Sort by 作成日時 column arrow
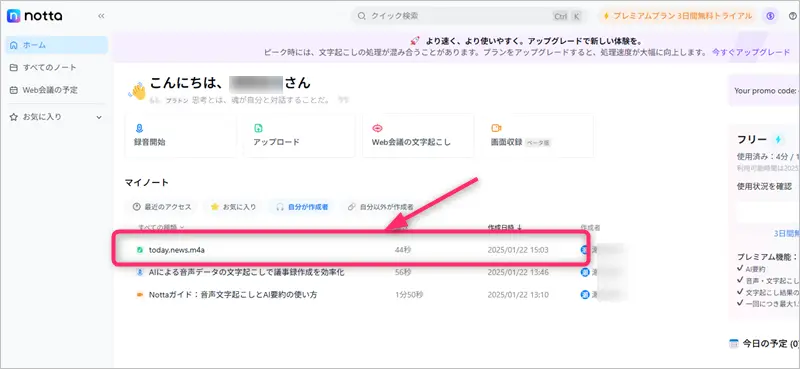800x369 pixels. click(x=520, y=228)
